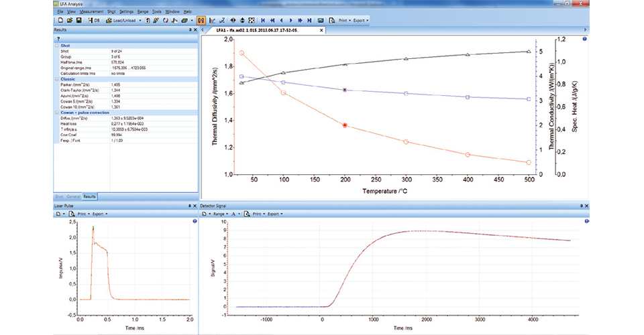This screenshot has width=644, height=335.
Task: Select the filled data point at 200 °C
Action: tap(345, 125)
